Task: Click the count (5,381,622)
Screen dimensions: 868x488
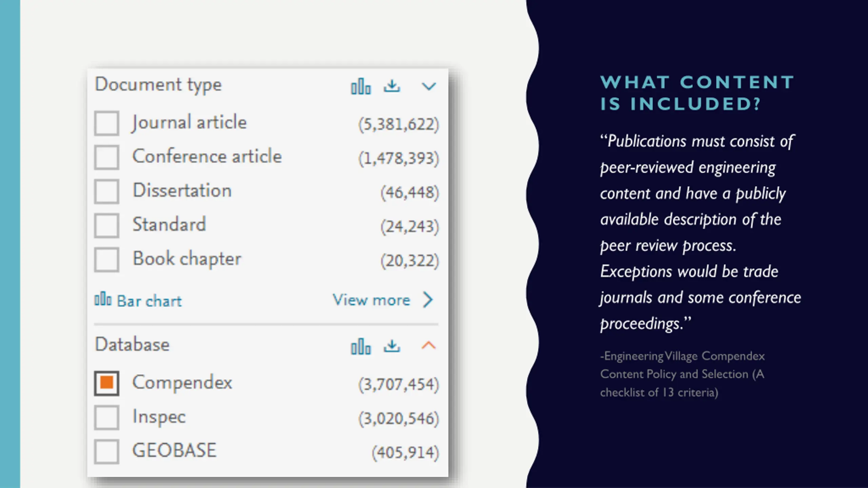Action: tap(399, 124)
